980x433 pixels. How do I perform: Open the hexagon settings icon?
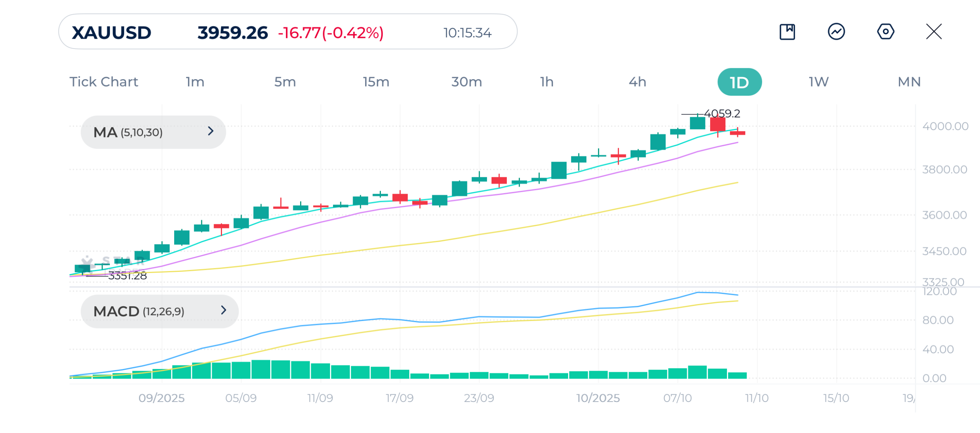pos(885,32)
